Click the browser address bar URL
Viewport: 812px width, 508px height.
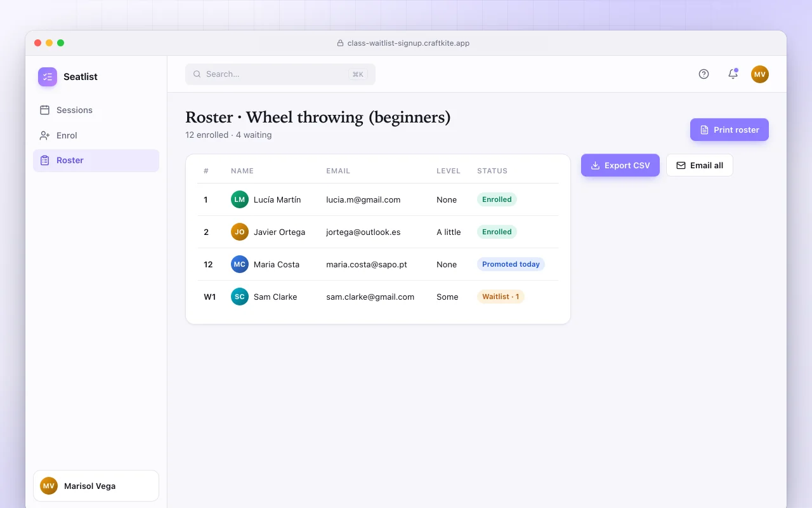(409, 43)
